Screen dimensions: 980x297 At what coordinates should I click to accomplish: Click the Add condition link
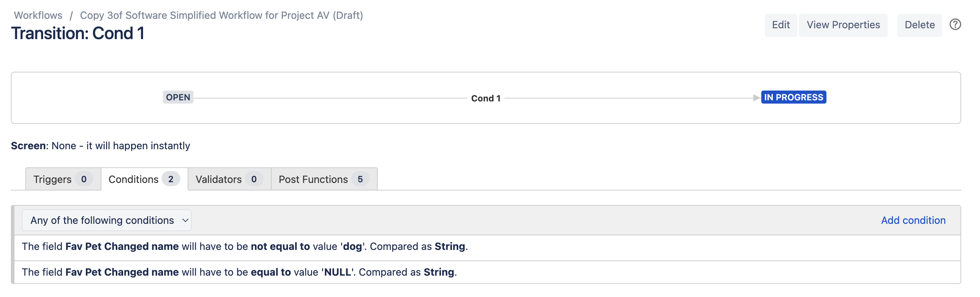pyautogui.click(x=913, y=220)
